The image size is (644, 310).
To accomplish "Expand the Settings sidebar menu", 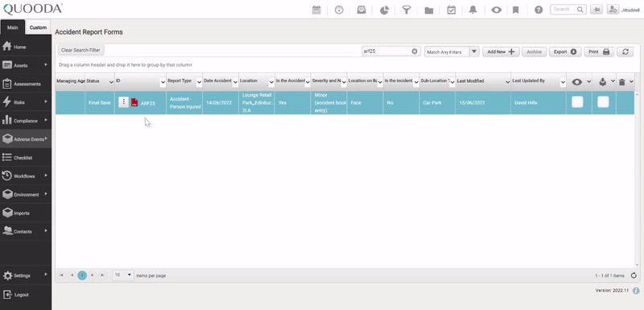I will point(26,275).
